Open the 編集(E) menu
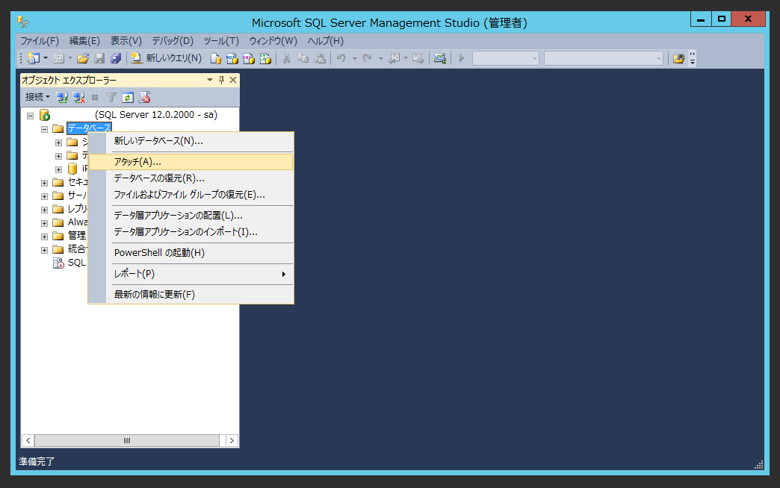 (x=84, y=41)
